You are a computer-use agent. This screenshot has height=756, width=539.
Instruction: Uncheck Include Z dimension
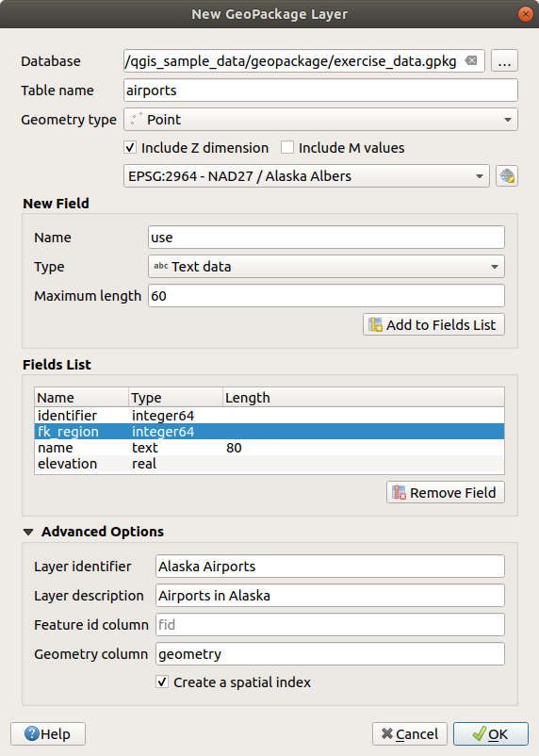click(x=130, y=148)
